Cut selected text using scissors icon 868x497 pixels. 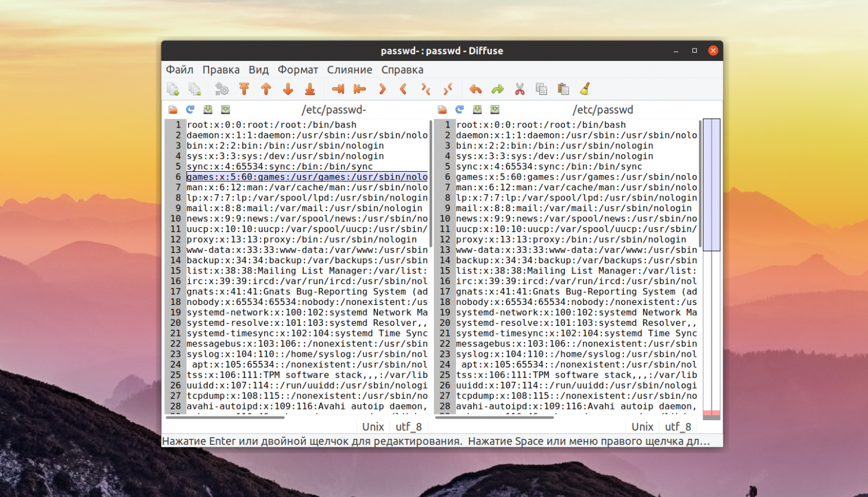519,89
